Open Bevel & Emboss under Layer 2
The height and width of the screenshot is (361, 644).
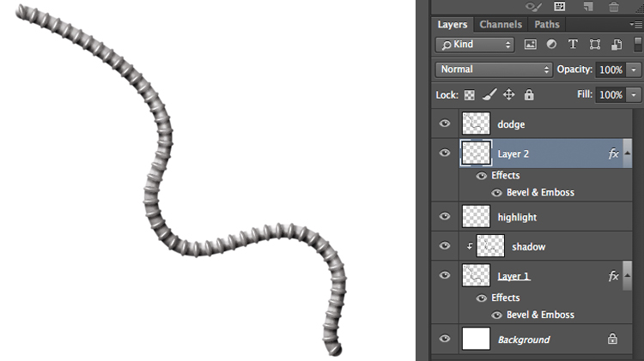pyautogui.click(x=540, y=192)
